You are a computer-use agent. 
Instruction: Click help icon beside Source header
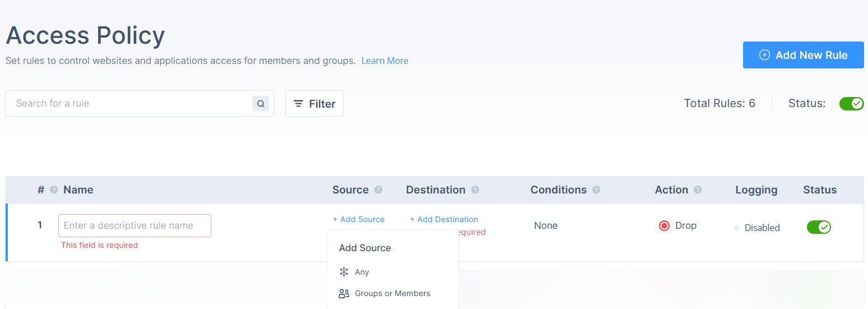(378, 190)
